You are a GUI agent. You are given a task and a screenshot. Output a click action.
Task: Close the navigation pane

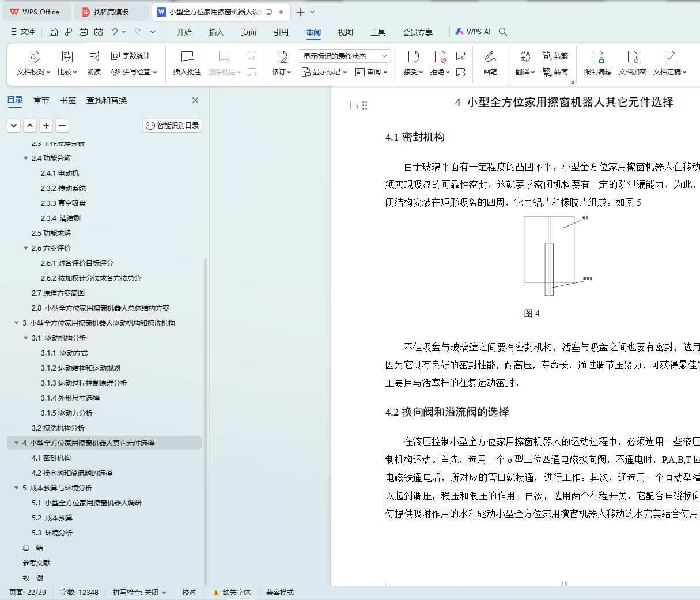(195, 100)
